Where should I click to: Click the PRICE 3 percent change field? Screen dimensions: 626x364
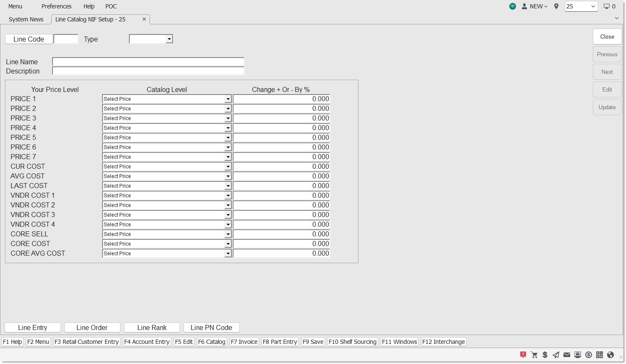[x=281, y=118]
